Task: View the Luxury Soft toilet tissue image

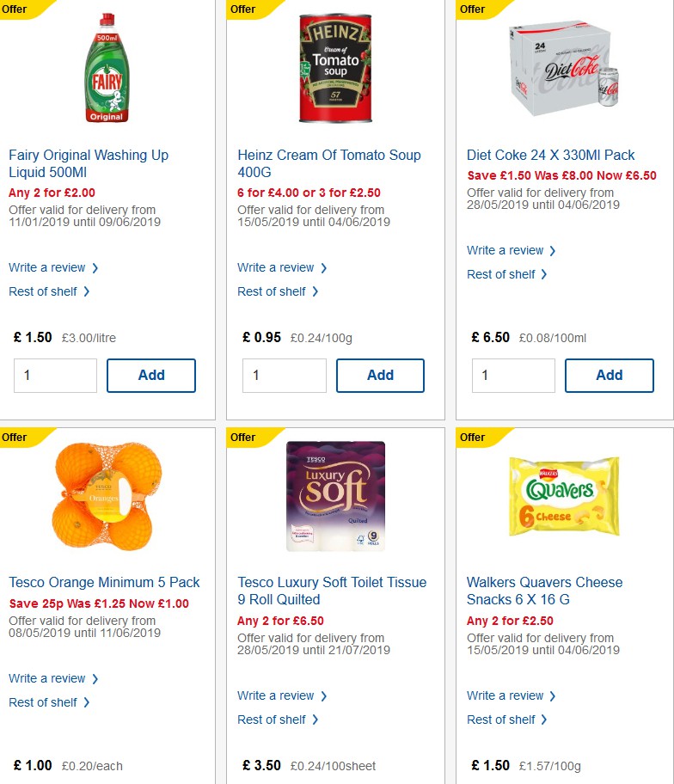Action: click(x=335, y=494)
